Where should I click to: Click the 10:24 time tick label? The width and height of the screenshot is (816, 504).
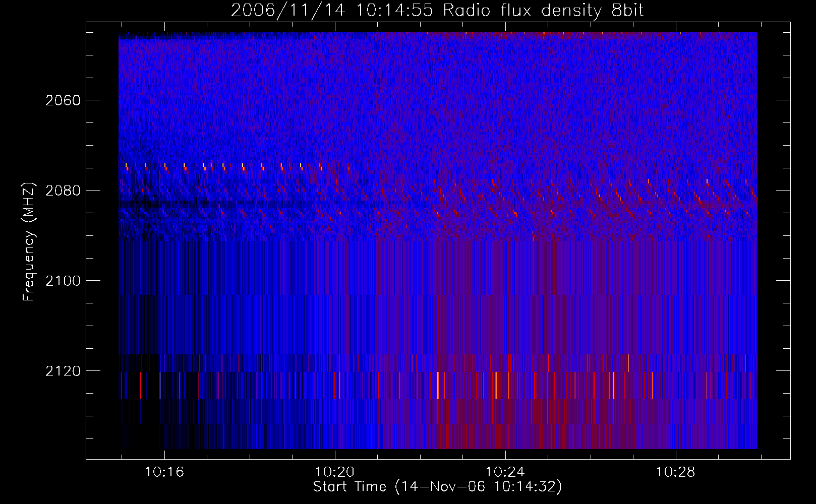505,472
